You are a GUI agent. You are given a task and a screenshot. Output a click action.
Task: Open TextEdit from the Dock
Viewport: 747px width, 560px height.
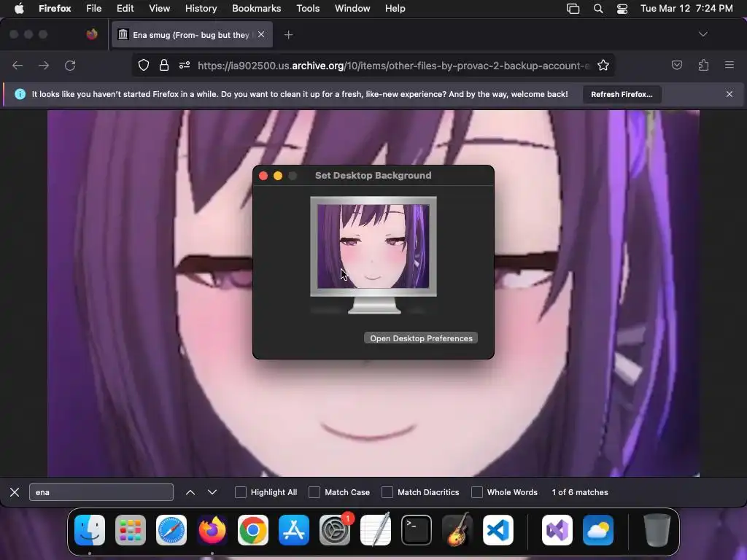tap(376, 530)
